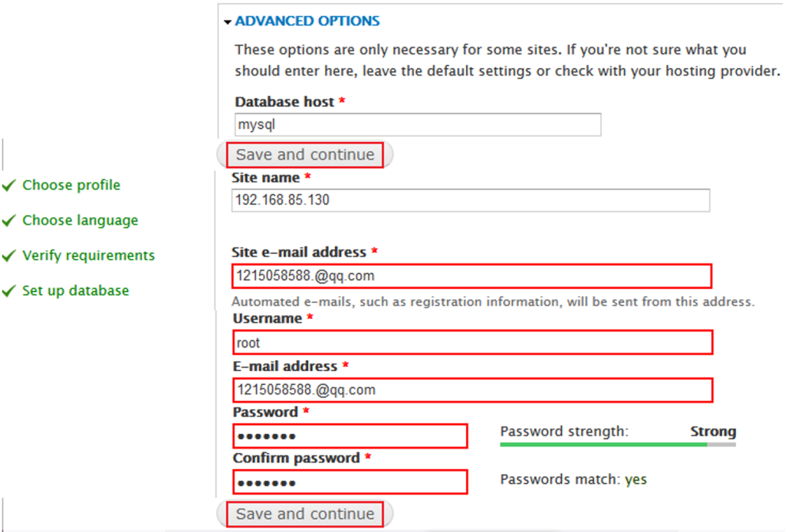Image resolution: width=785 pixels, height=532 pixels.
Task: Focus the Site name text field
Action: (x=471, y=200)
